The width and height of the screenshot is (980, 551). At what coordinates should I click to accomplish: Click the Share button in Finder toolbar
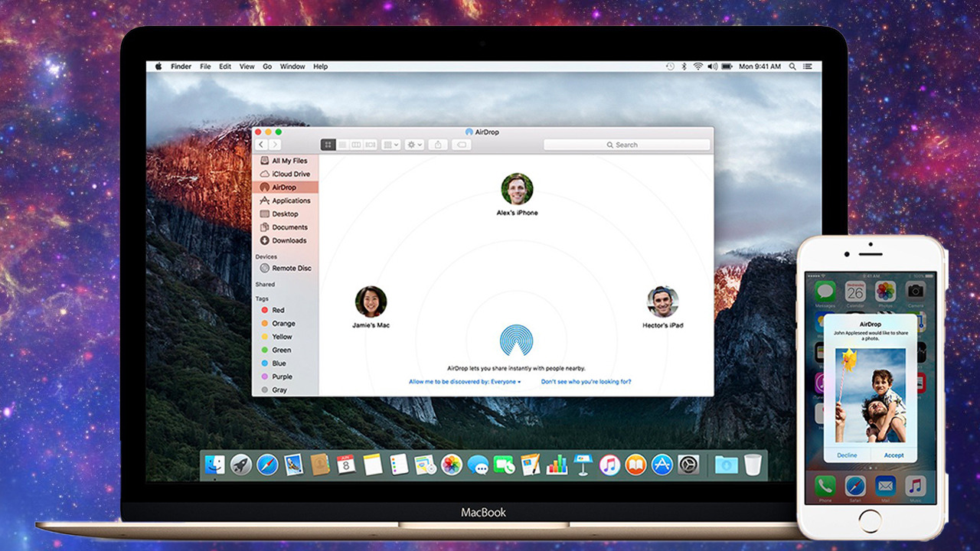coord(438,145)
